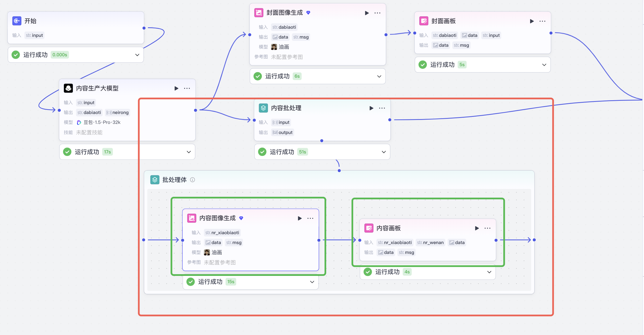Expand the 内容图像生成 15s run result
Screen dimensions: 644x335
pos(312,282)
